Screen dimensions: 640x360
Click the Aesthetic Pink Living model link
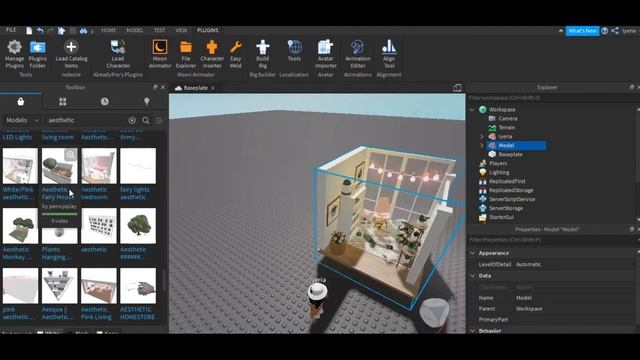click(x=96, y=313)
